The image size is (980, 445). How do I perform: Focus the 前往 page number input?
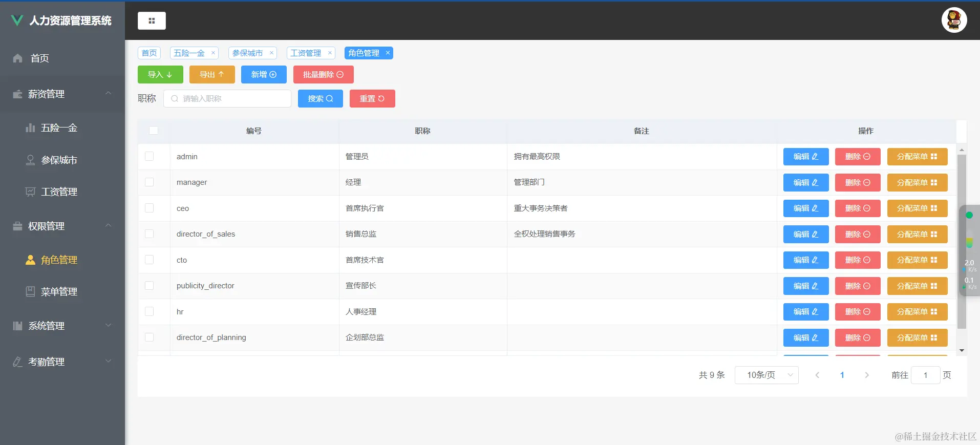(x=926, y=375)
